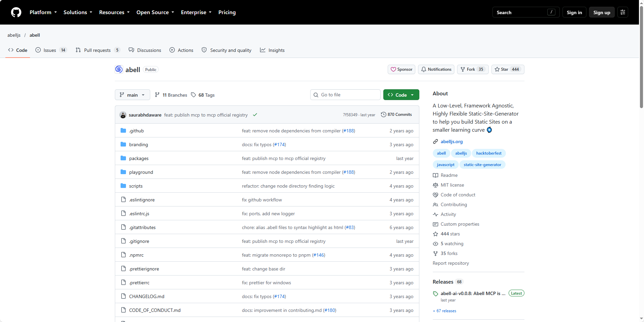Open appearance settings icon in header
This screenshot has width=644, height=322.
[623, 12]
